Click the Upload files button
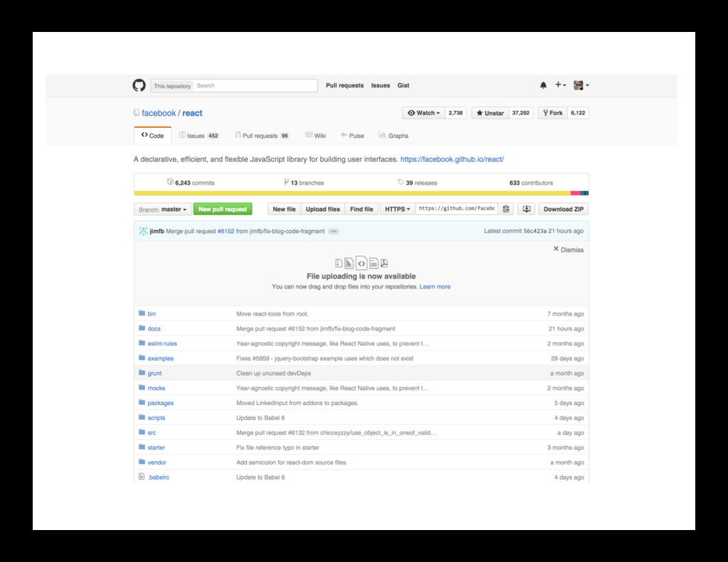 pos(323,210)
